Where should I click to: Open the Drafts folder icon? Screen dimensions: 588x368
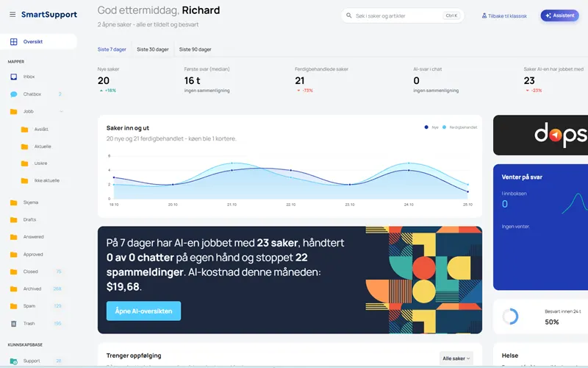13,220
